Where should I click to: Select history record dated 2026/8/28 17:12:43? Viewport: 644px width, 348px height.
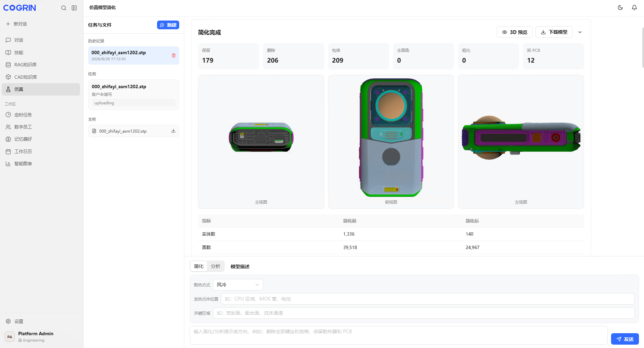click(134, 56)
